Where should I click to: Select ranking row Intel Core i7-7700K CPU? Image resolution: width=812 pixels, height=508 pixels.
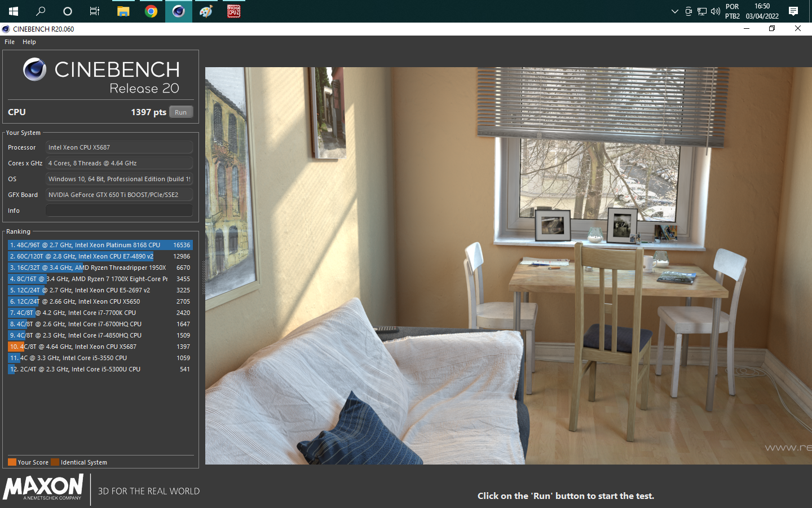pos(100,313)
